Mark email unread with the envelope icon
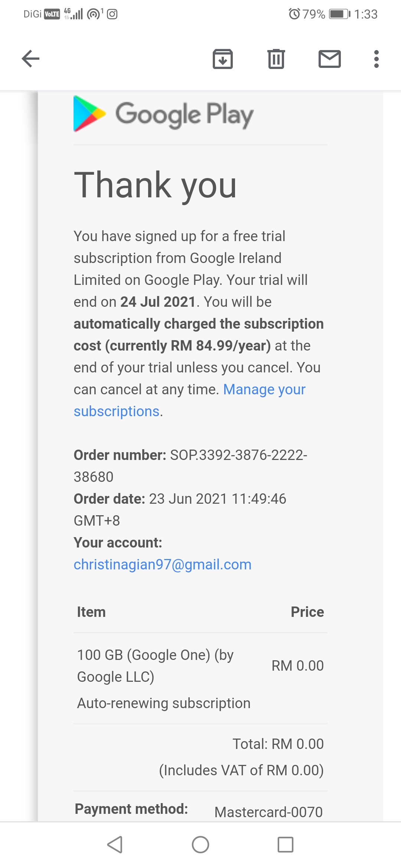401x868 pixels. tap(329, 59)
